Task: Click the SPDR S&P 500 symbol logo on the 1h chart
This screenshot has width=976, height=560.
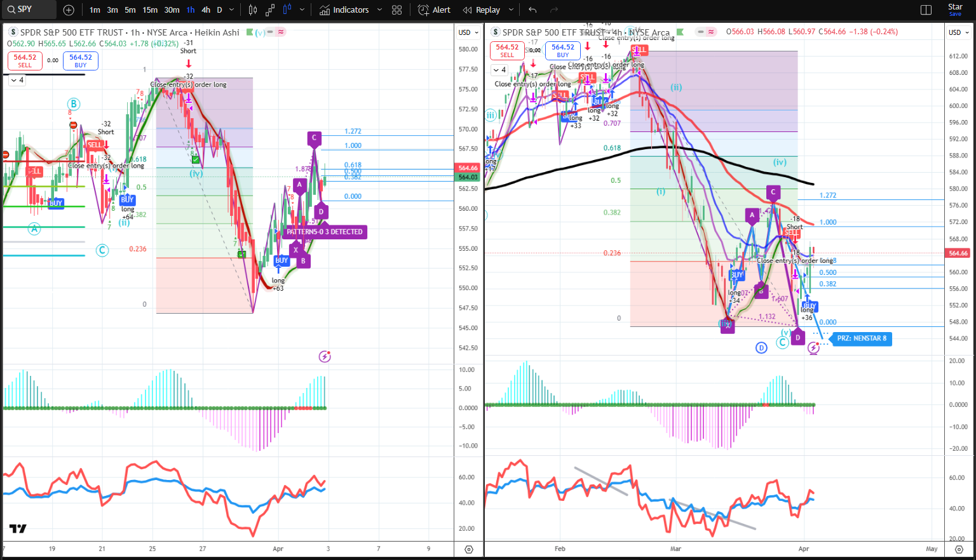Action: [13, 32]
